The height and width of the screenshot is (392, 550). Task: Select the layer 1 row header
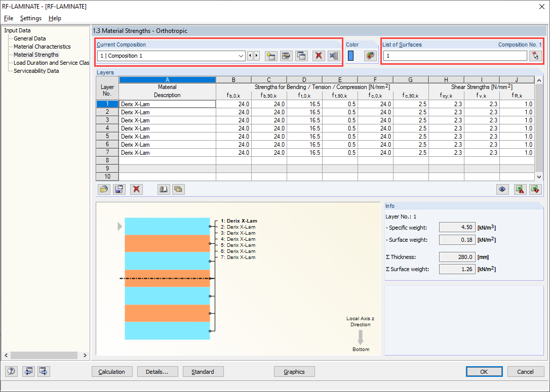[x=107, y=104]
